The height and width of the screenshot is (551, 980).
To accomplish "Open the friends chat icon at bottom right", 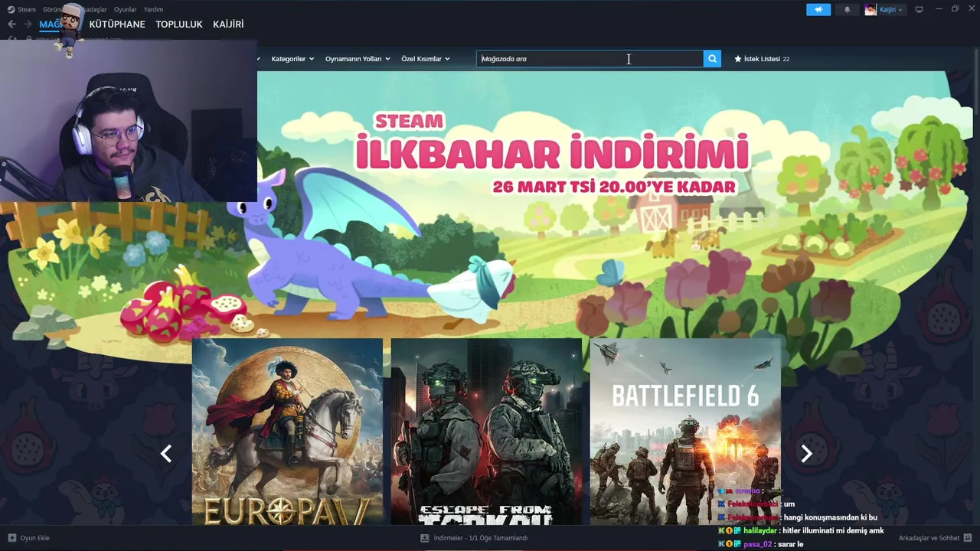I will coord(969,538).
